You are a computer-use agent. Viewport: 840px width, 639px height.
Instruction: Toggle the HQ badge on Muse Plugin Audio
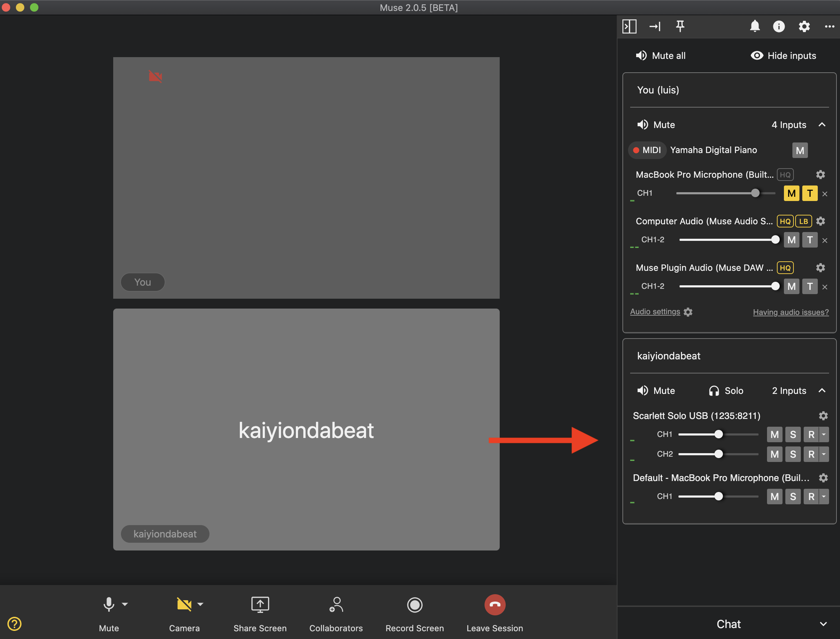coord(785,268)
